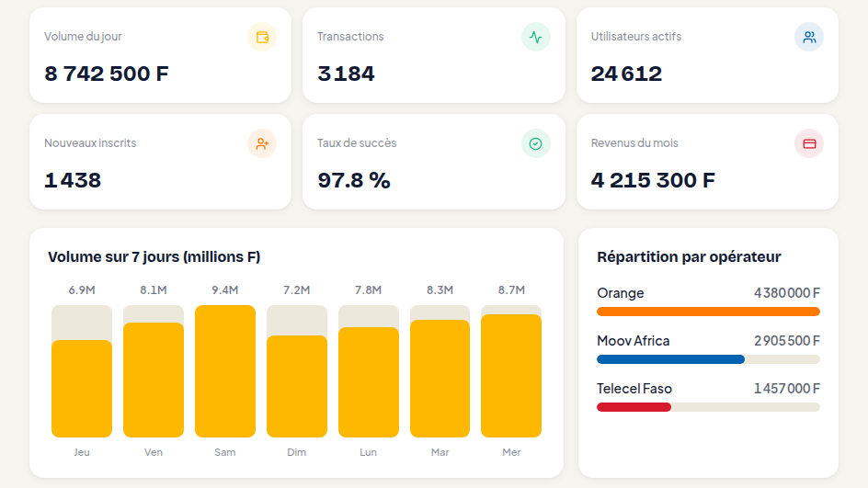This screenshot has width=868, height=488.
Task: Click the wallet icon on Volume du jour card
Action: [262, 37]
